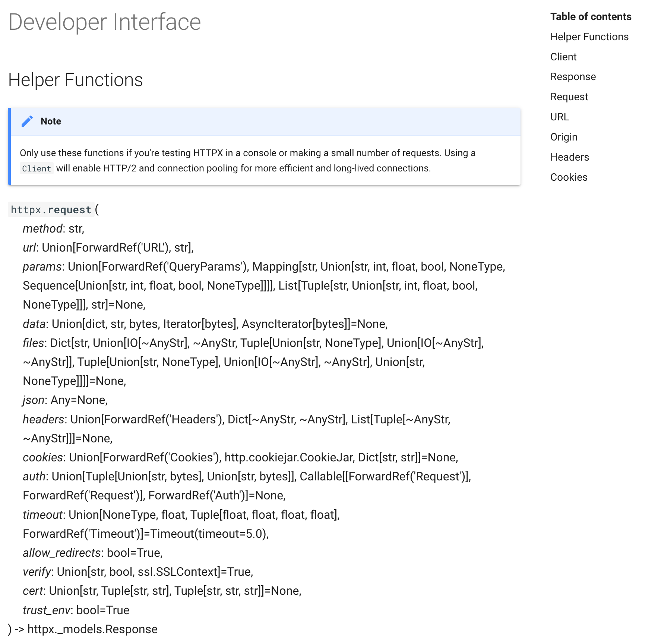Click the pencil Note icon
This screenshot has height=644, width=658.
coord(27,121)
